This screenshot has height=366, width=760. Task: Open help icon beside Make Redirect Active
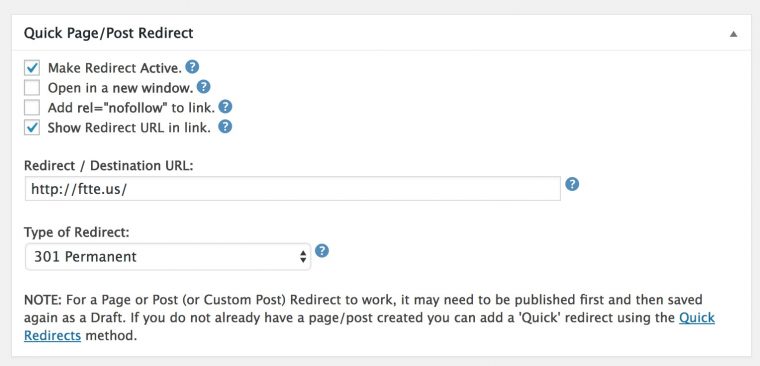[x=192, y=67]
